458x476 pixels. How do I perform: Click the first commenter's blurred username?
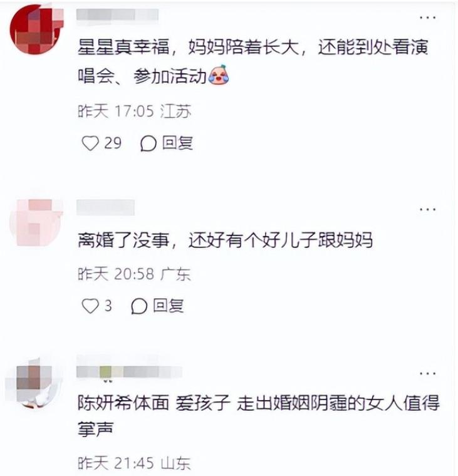(x=117, y=14)
